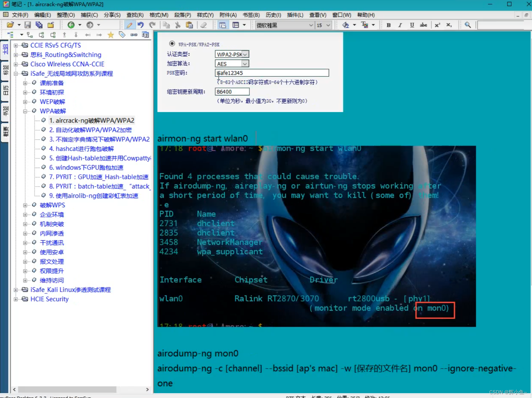This screenshot has width=532, height=398.
Task: Open the text color dropdown arrow
Action: pyautogui.click(x=373, y=25)
